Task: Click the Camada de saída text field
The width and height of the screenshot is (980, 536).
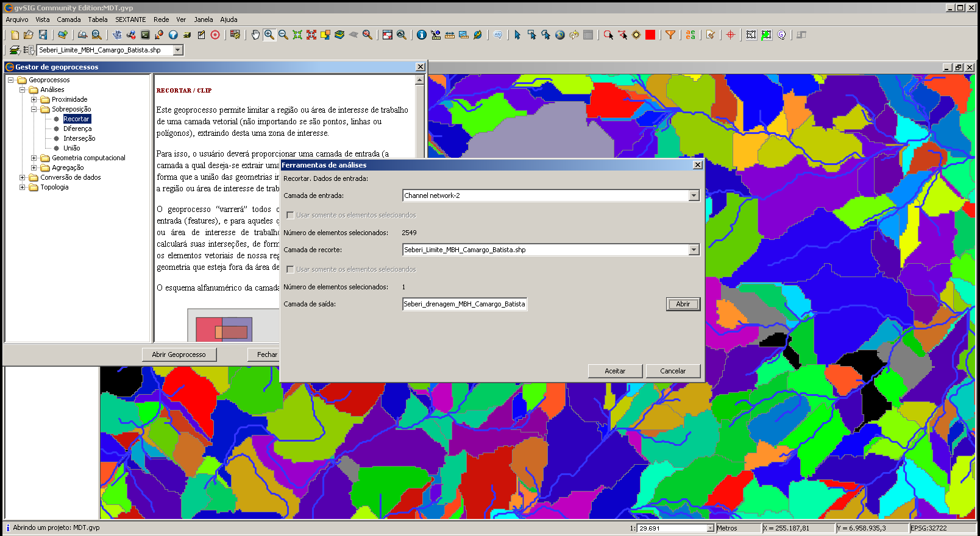Action: click(464, 304)
